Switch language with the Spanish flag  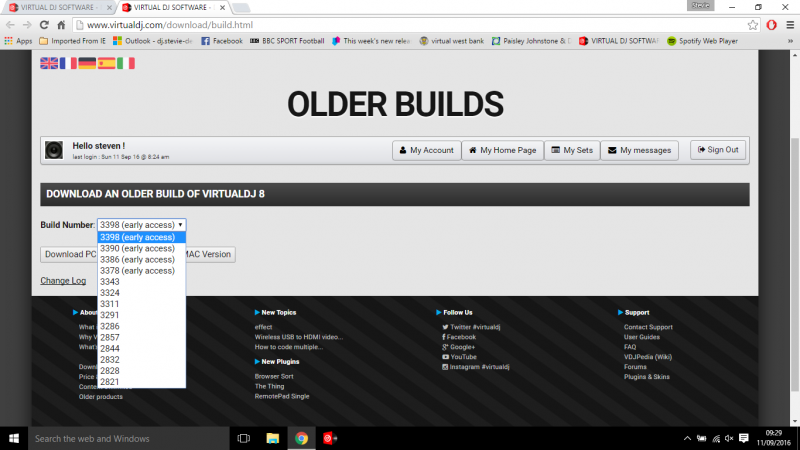click(x=107, y=63)
